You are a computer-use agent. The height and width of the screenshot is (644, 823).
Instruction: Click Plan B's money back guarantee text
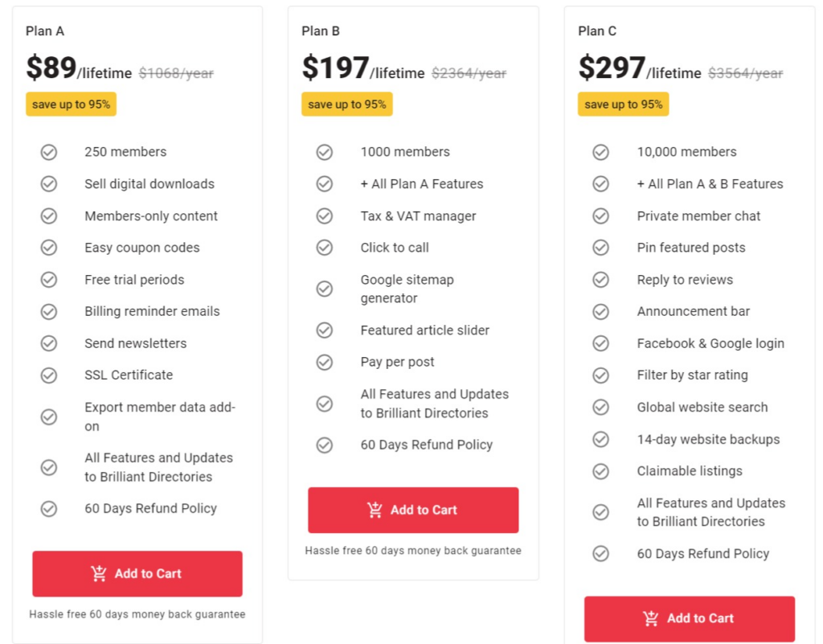413,551
